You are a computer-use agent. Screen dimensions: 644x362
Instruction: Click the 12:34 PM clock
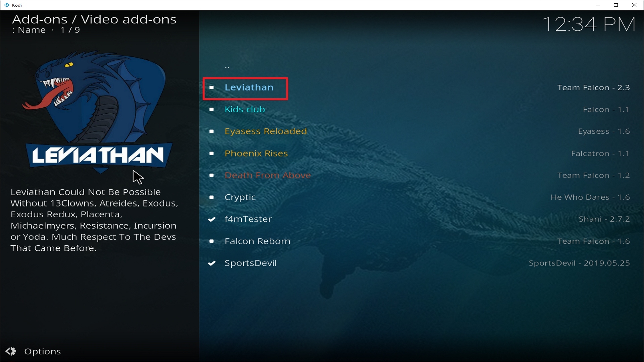(589, 24)
